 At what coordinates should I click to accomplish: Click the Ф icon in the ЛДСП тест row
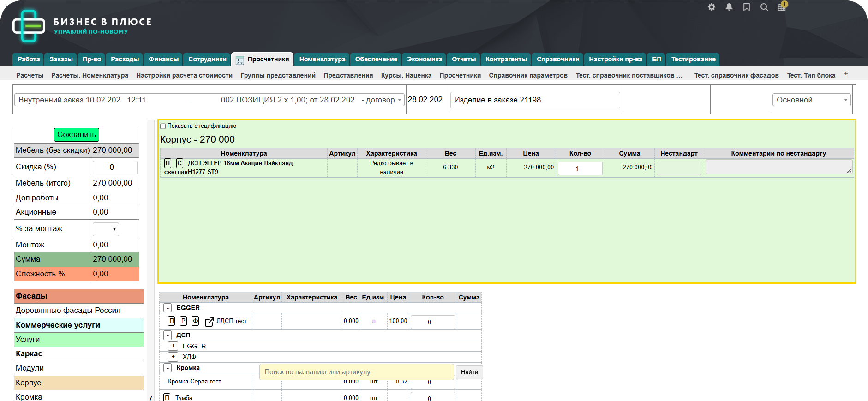pos(195,321)
